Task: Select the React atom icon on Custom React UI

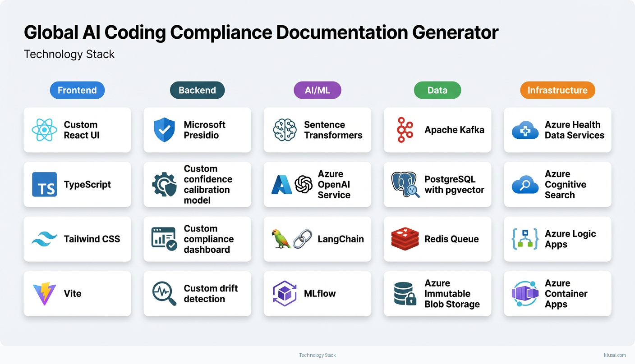Action: pos(44,130)
